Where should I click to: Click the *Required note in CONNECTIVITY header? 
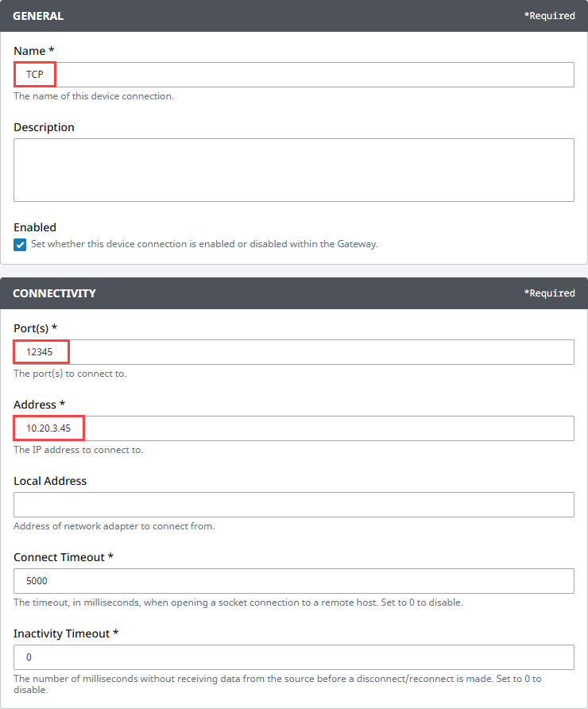pyautogui.click(x=550, y=293)
